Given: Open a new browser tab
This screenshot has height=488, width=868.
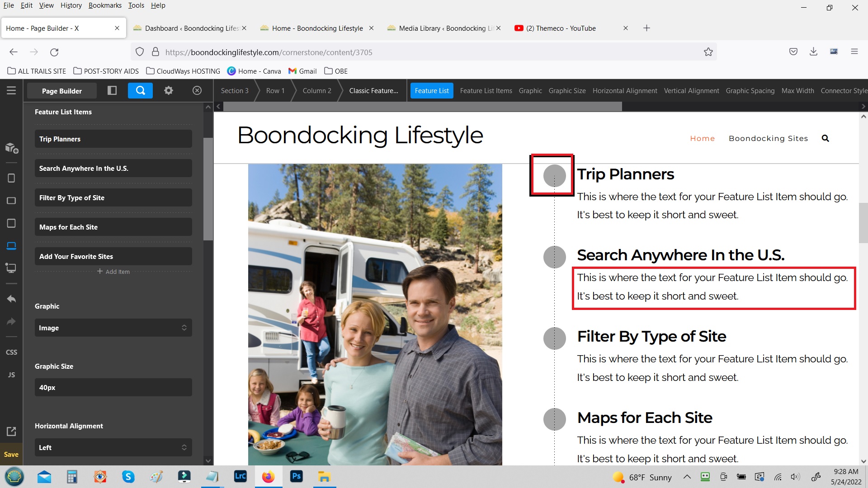Looking at the screenshot, I should tap(646, 28).
